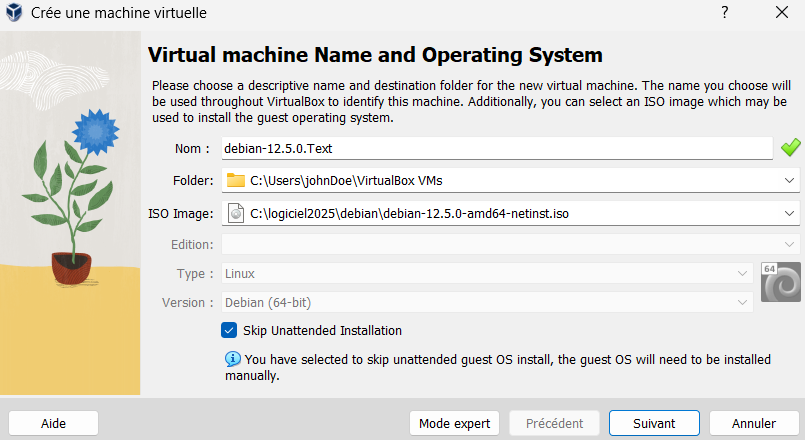Expand the Version dropdown showing Debian (64-bit)

742,302
